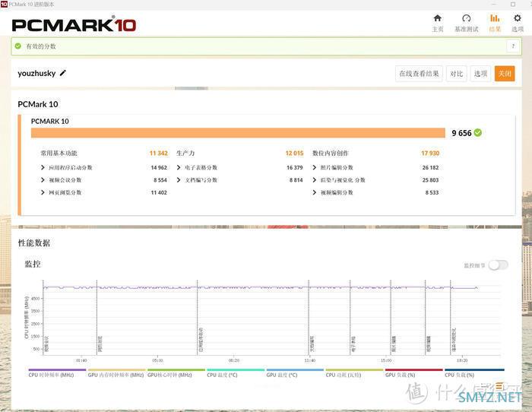Click the 生产力 score 12 015
The image size is (532, 412).
(x=294, y=153)
